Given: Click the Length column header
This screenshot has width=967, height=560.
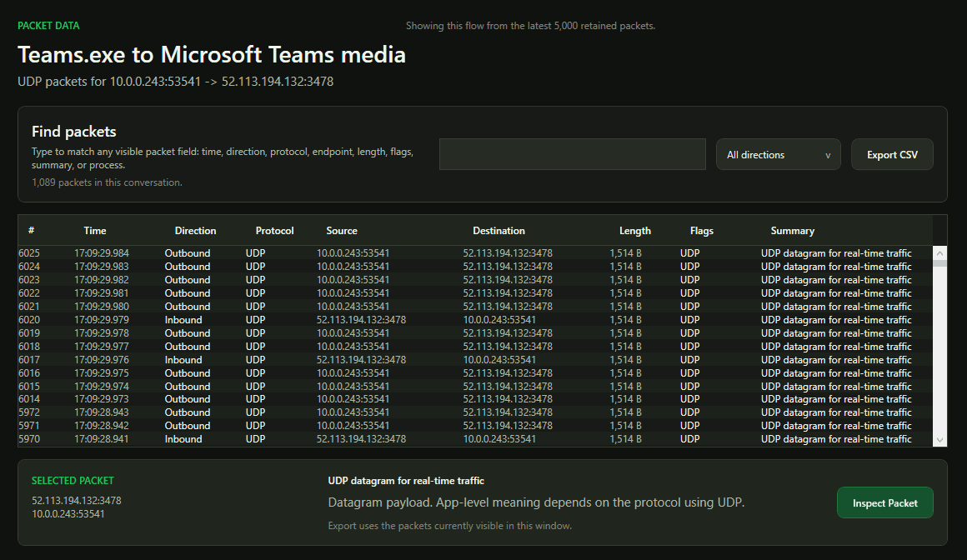Looking at the screenshot, I should coord(635,230).
